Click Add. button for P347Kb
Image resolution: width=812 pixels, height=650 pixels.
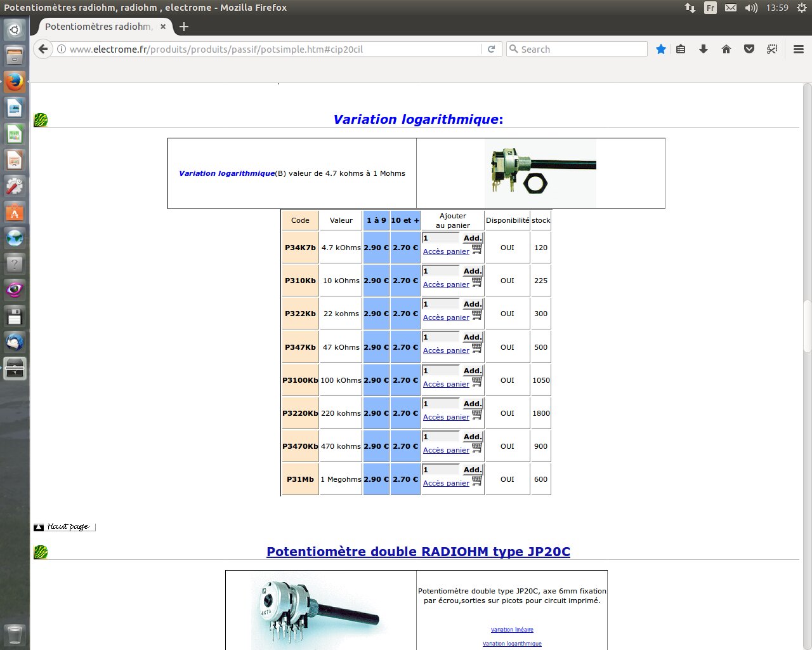472,337
